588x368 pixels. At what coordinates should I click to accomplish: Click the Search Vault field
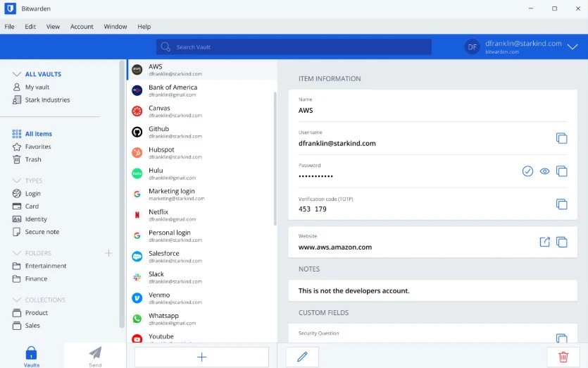(294, 47)
